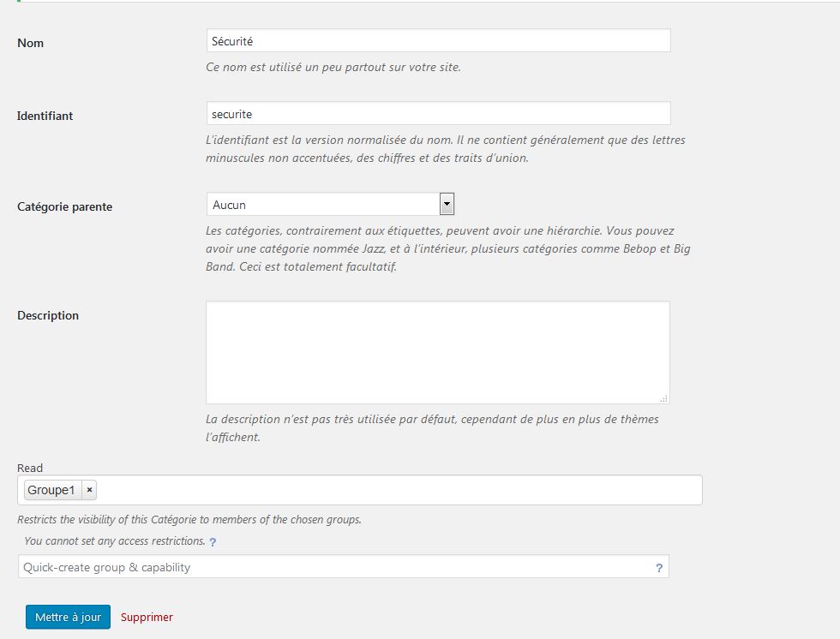Click the Read label above groups field
This screenshot has width=840, height=639.
click(30, 468)
